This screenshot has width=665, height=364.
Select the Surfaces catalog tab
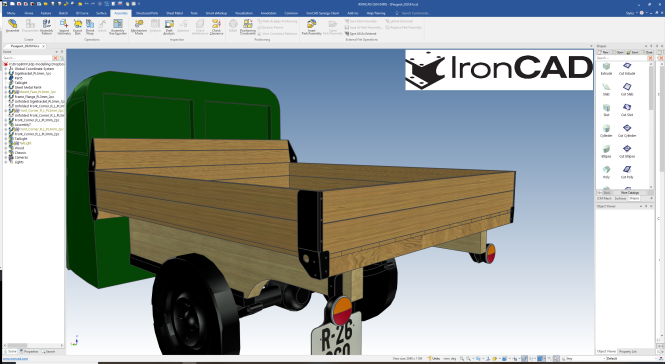tap(620, 199)
